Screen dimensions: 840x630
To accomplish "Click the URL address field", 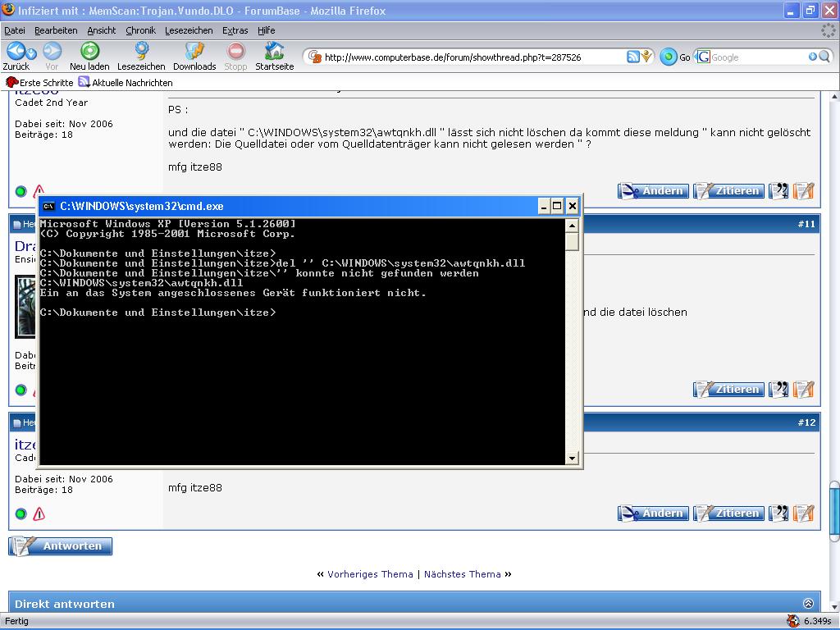I will (473, 57).
